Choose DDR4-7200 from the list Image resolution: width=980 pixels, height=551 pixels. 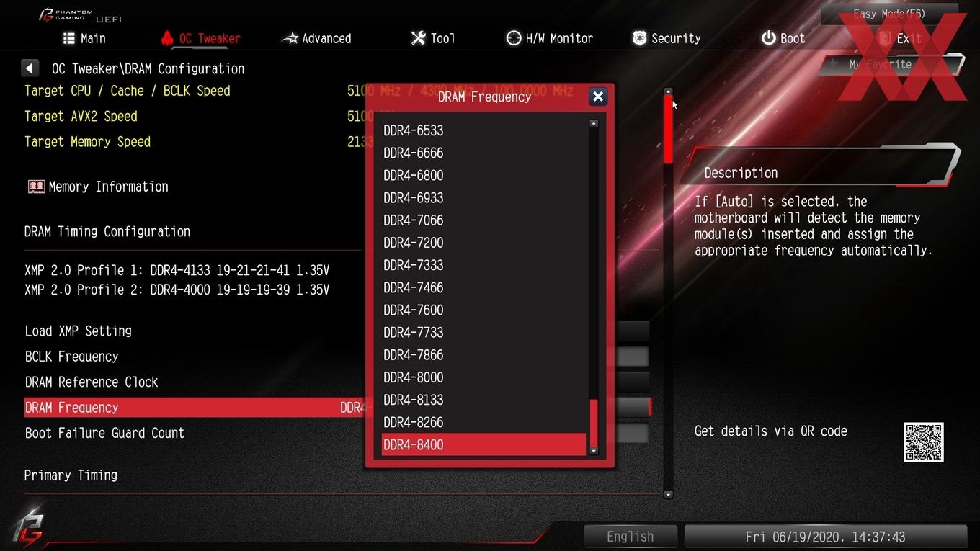(484, 243)
